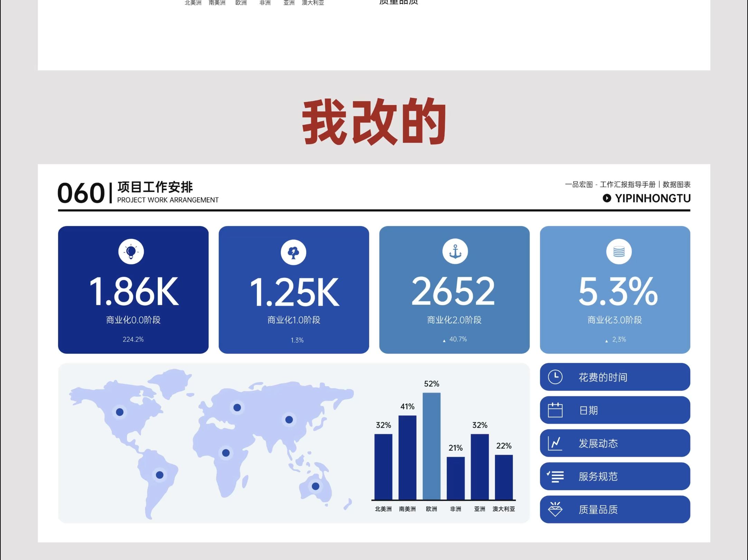748x560 pixels.
Task: Click the 欧洲 label below the chart
Action: coord(431,509)
